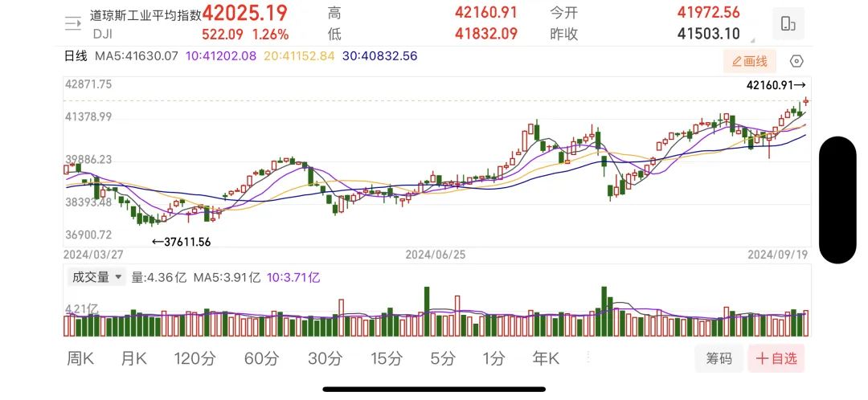
Task: Tap the 2024/03/27 start date label
Action: click(93, 255)
